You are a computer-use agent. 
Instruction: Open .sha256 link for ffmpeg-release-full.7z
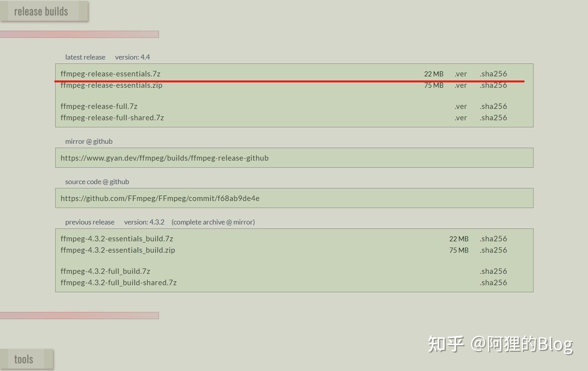click(x=493, y=106)
